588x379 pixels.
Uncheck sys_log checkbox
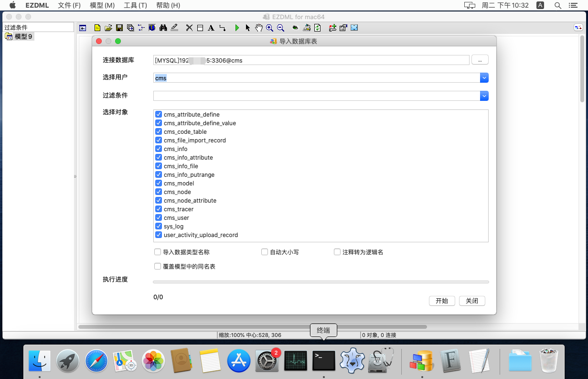tap(159, 227)
